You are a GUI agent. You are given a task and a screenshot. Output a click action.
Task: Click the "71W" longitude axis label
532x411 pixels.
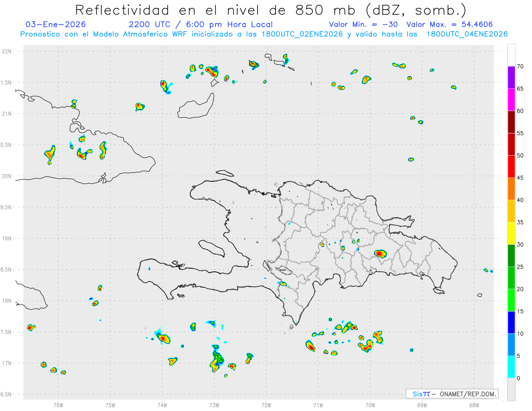pos(318,404)
